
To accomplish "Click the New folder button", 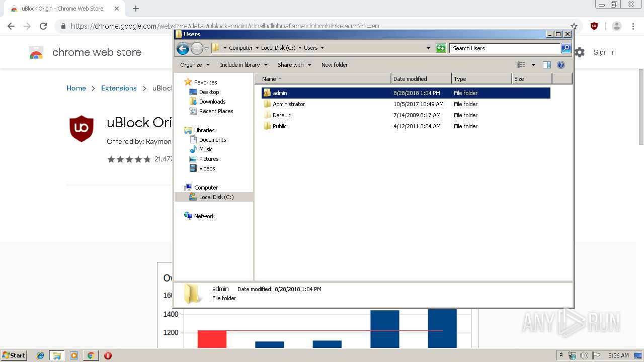I will pyautogui.click(x=335, y=65).
